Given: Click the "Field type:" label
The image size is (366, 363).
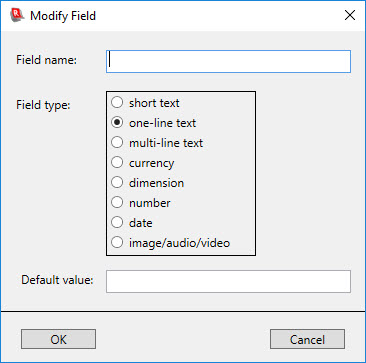Looking at the screenshot, I should point(43,105).
